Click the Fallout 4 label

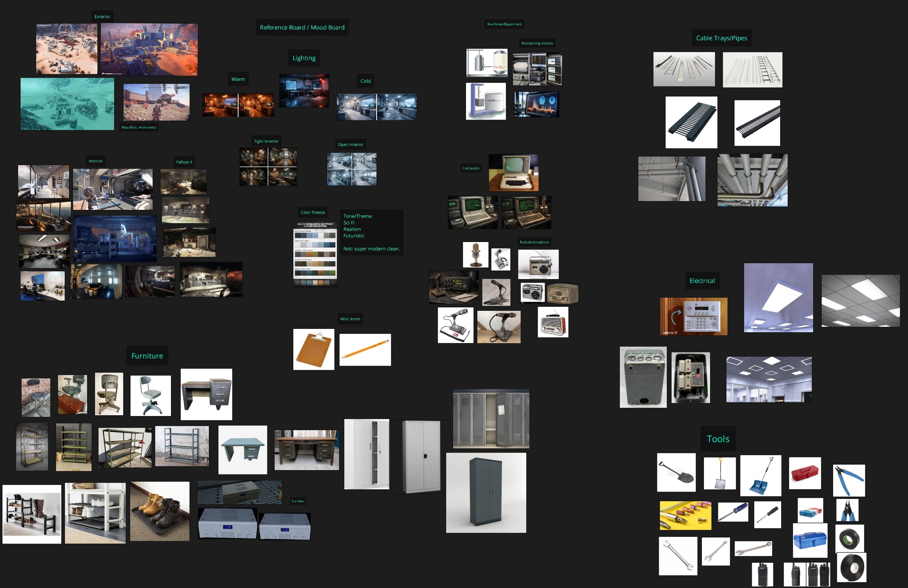click(x=184, y=162)
